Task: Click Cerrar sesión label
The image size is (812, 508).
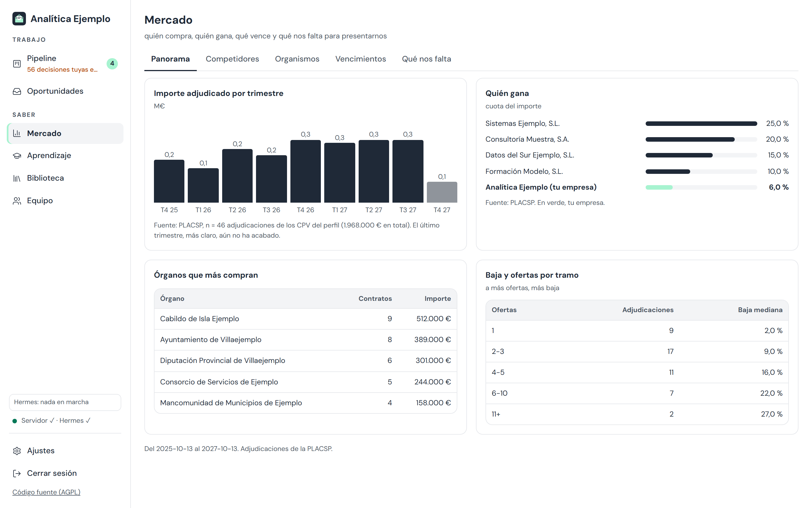Action: point(52,473)
